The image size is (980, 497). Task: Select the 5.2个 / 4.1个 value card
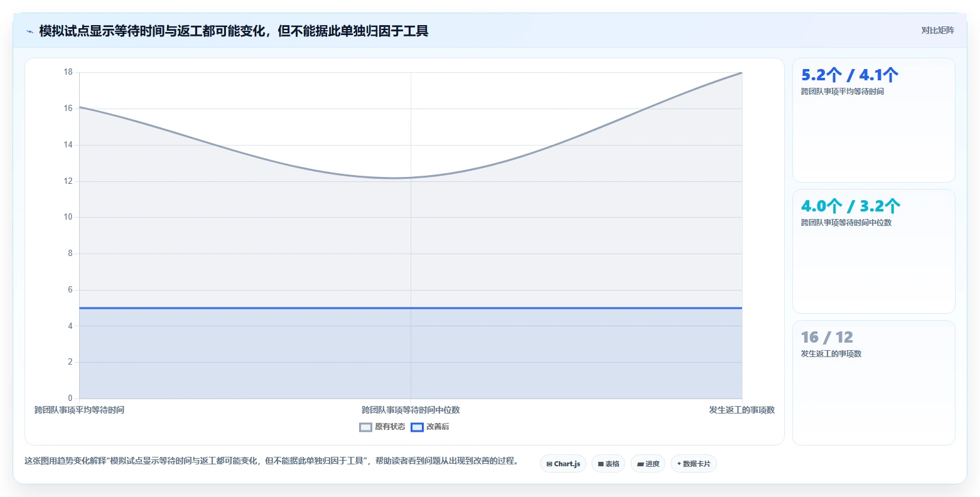[874, 120]
